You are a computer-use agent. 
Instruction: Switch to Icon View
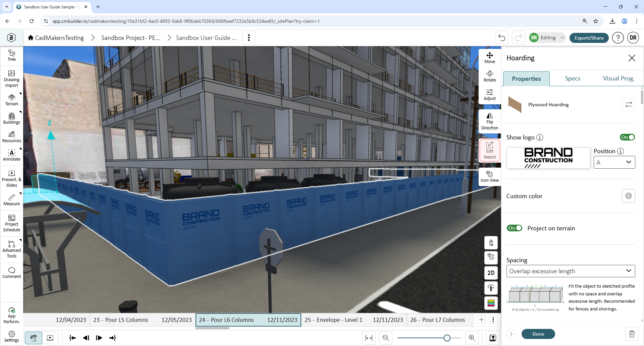click(x=490, y=176)
